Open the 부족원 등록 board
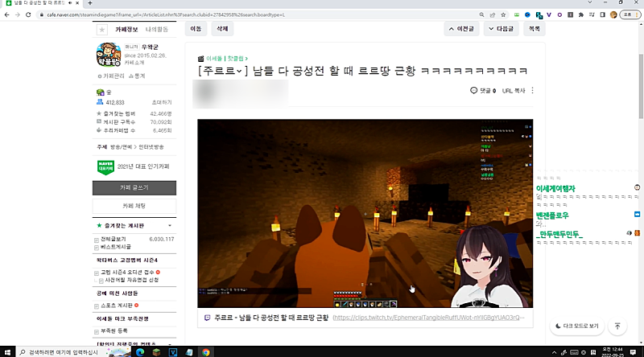The width and height of the screenshot is (644, 357). [114, 330]
